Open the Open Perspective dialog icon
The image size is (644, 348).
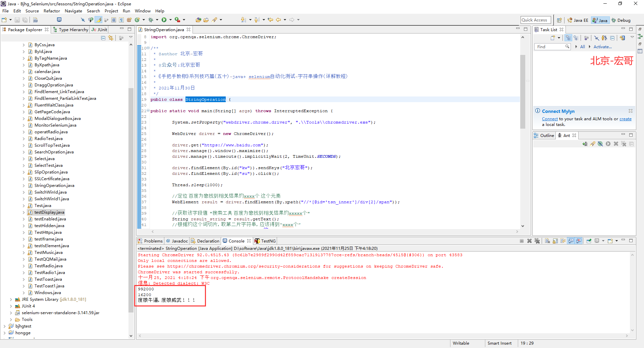coord(559,20)
